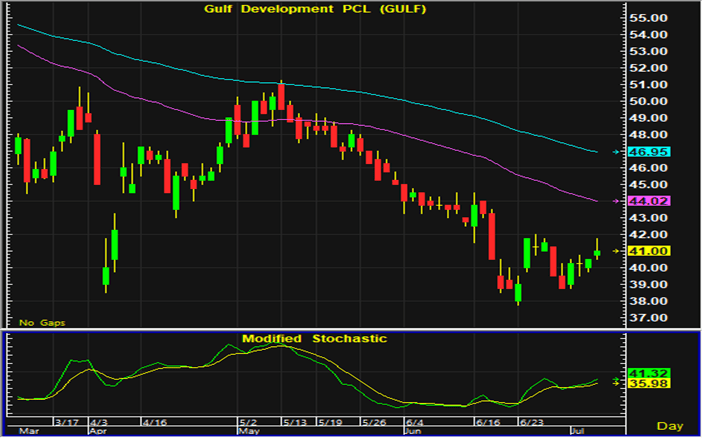Select the 4/3 date on the time axis
Viewport: 703px width, 438px height.
tap(101, 422)
